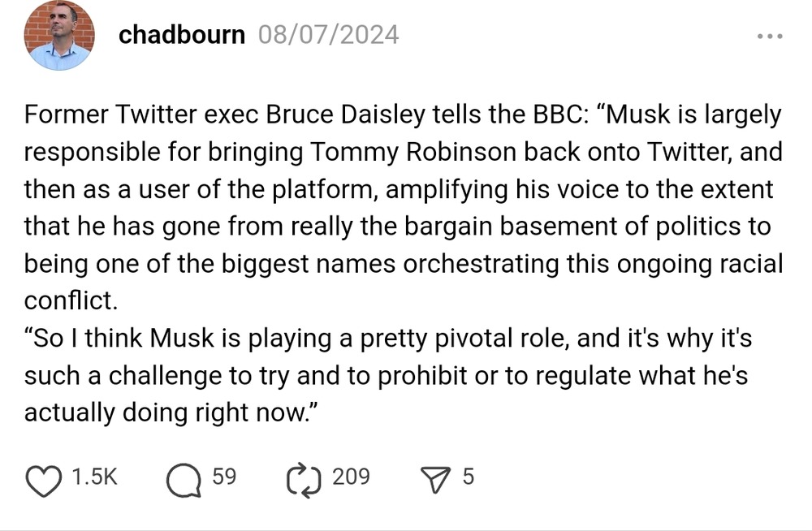Click the 'So I think Musk' paragraph opening
The height and width of the screenshot is (531, 812).
(x=122, y=339)
